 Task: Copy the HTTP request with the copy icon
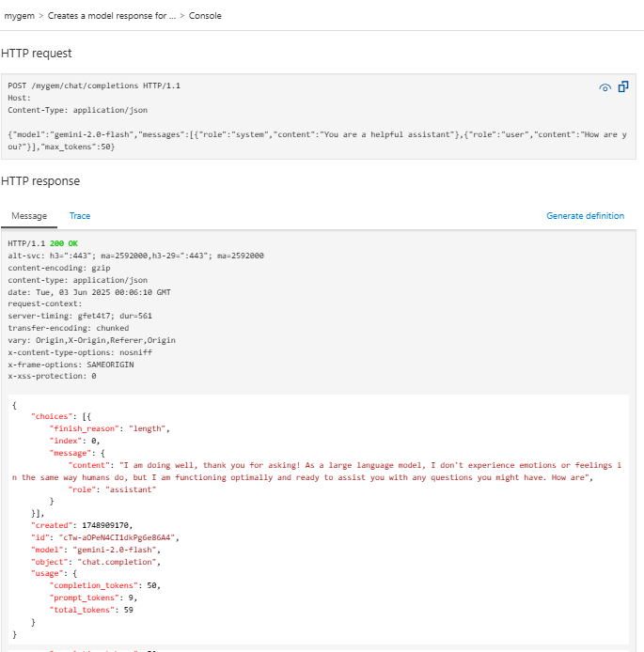coord(622,86)
